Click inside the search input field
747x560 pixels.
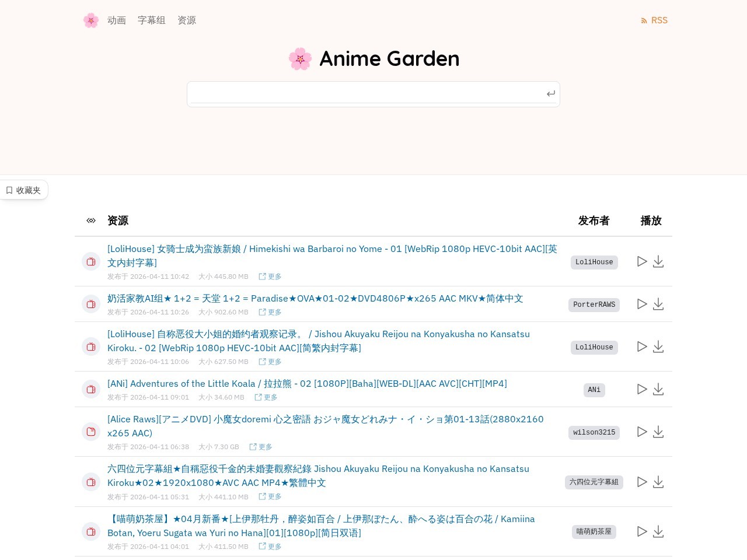[368, 93]
